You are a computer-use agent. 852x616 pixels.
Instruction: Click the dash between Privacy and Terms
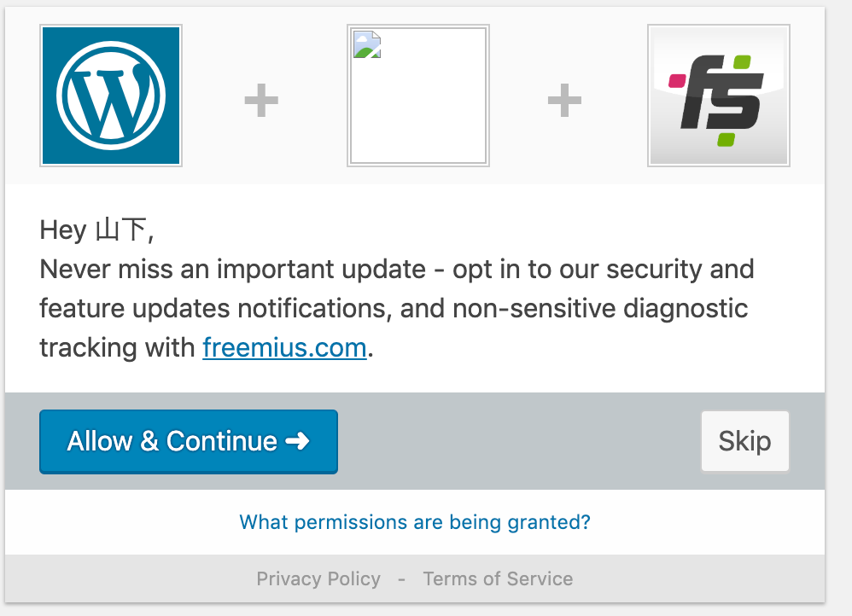(x=401, y=579)
